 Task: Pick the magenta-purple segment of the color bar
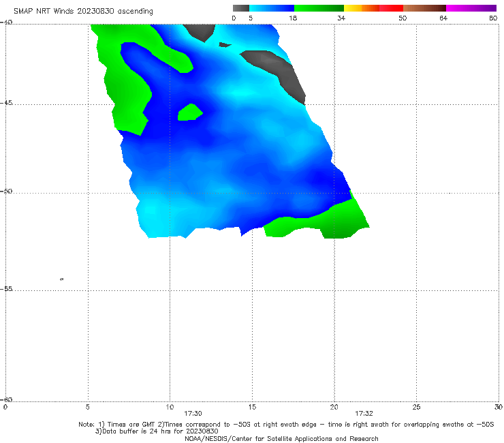pos(471,8)
